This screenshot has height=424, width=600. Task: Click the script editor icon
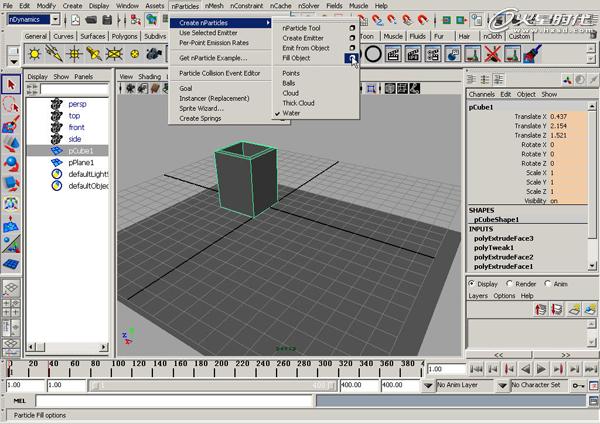(x=593, y=401)
